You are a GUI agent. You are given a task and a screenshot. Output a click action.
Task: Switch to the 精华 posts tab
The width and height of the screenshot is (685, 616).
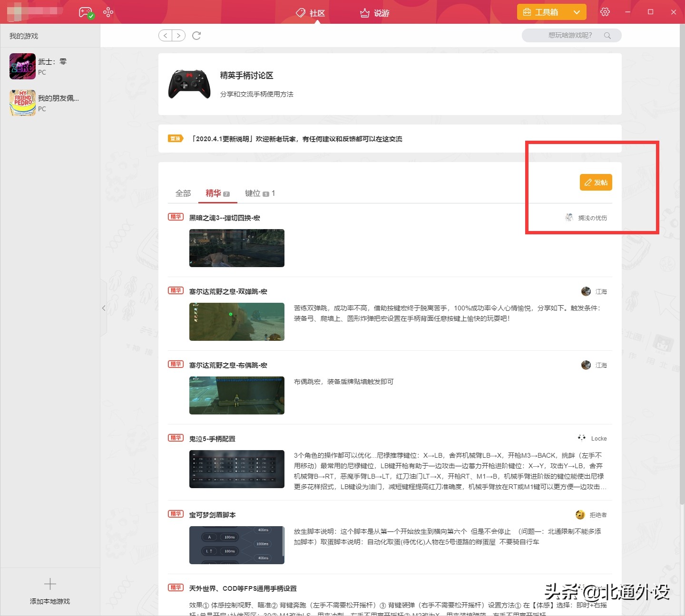(x=217, y=193)
